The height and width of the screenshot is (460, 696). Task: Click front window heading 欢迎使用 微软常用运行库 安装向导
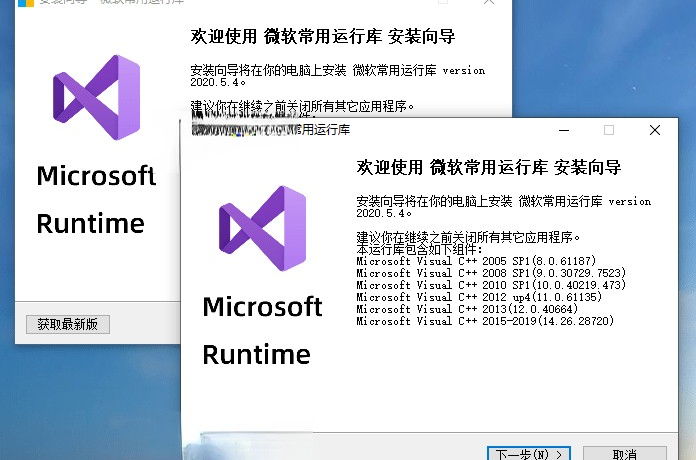[489, 167]
